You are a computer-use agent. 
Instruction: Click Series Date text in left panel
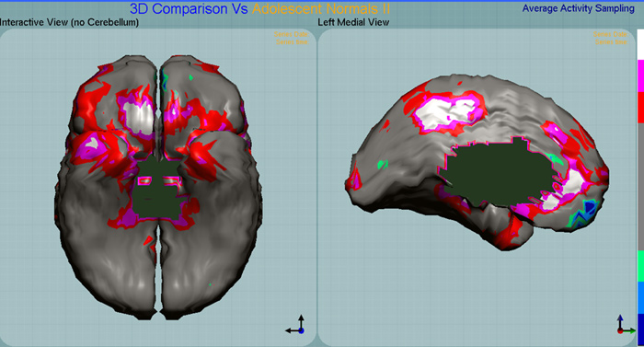click(292, 35)
